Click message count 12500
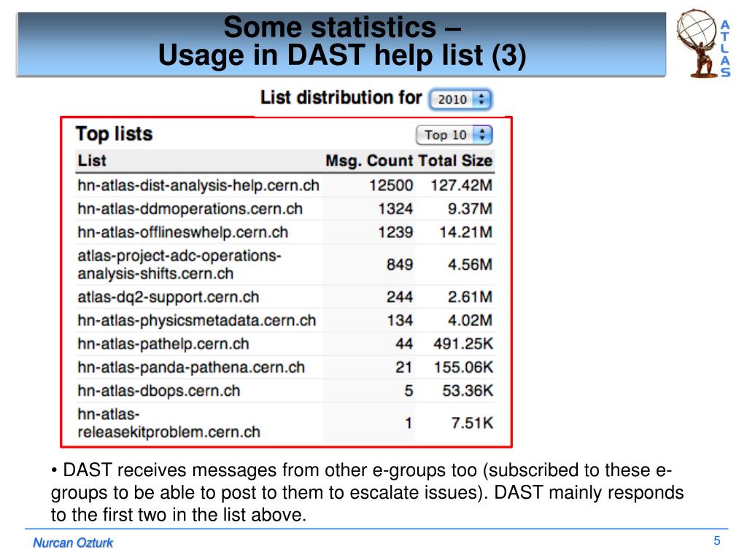The height and width of the screenshot is (560, 747). 391,185
